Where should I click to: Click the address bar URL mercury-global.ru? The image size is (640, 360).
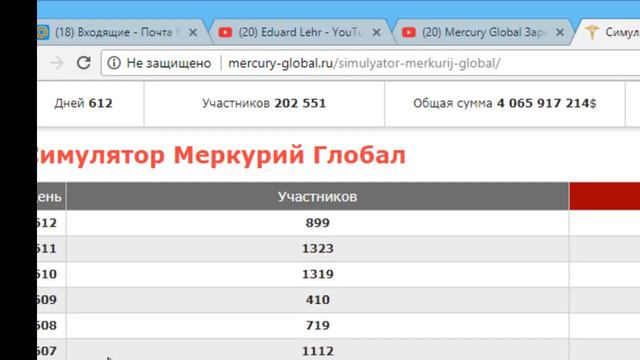(x=364, y=63)
